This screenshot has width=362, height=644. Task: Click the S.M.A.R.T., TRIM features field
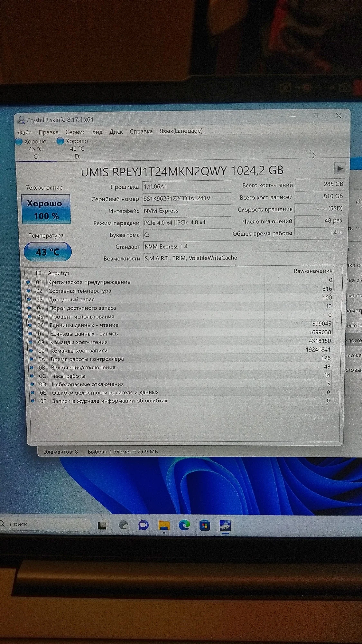pyautogui.click(x=243, y=258)
